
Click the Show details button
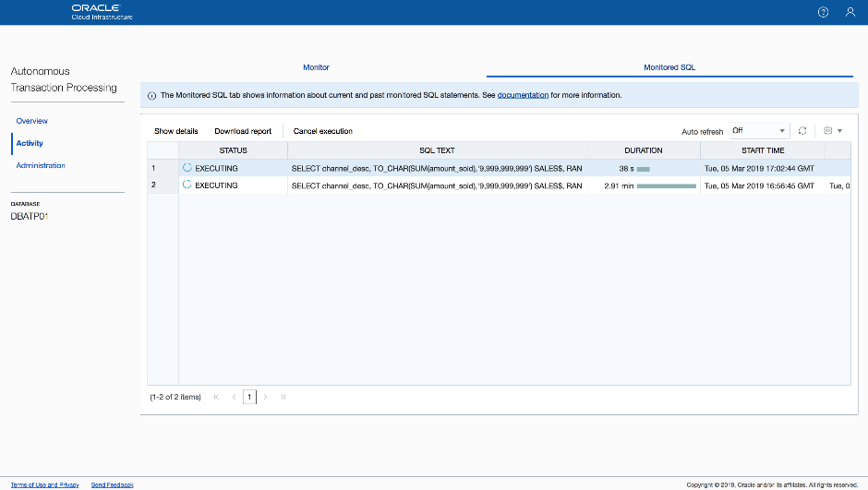tap(175, 131)
